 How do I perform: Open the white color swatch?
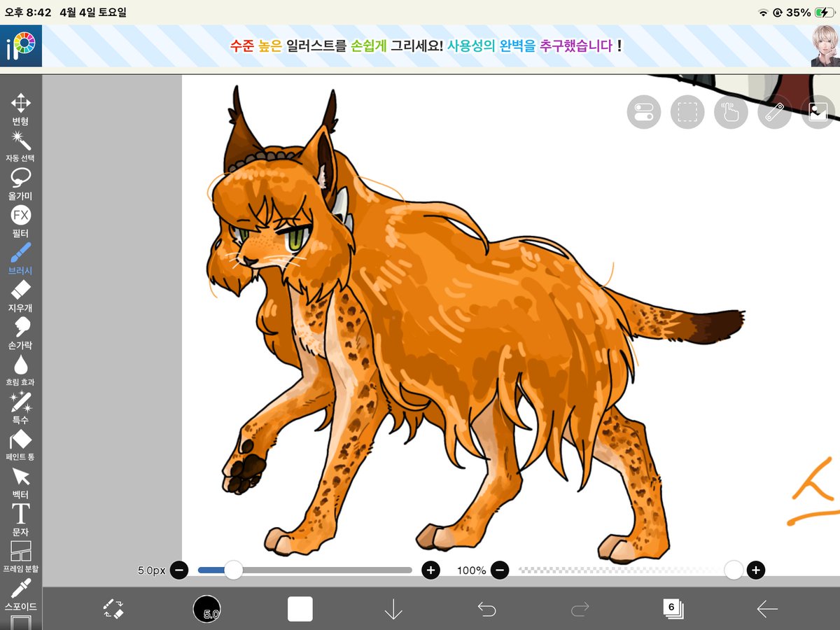pyautogui.click(x=300, y=609)
